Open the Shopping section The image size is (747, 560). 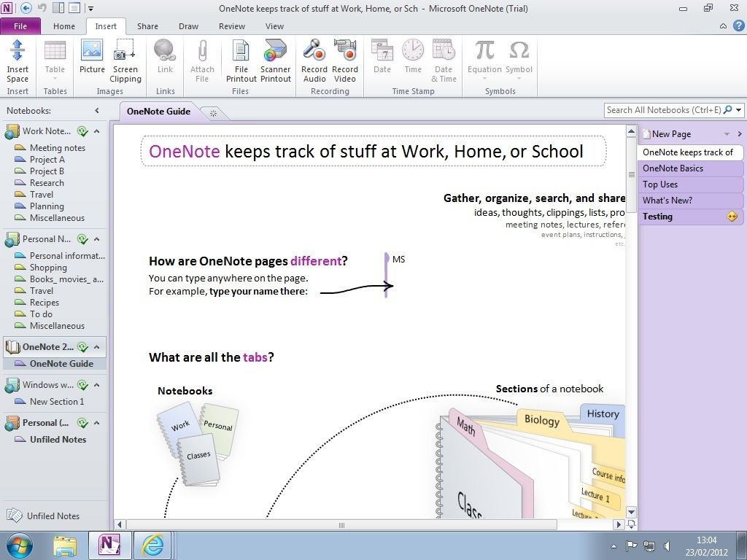pyautogui.click(x=41, y=268)
